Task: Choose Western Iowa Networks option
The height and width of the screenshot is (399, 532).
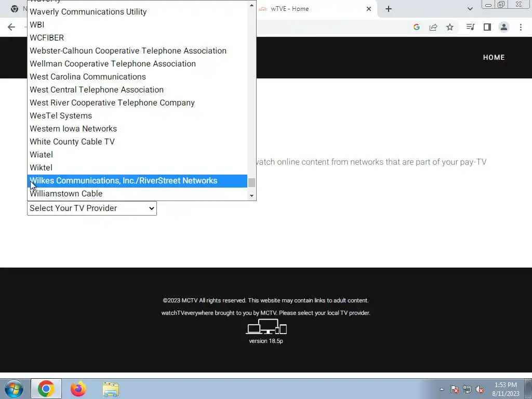Action: coord(137,129)
